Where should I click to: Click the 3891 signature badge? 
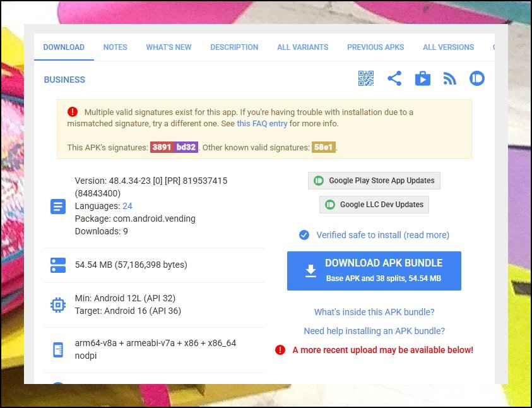tap(162, 147)
